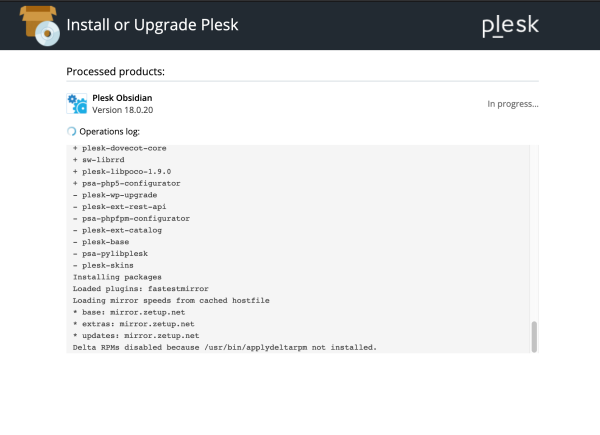Click the Operations log label

click(109, 132)
